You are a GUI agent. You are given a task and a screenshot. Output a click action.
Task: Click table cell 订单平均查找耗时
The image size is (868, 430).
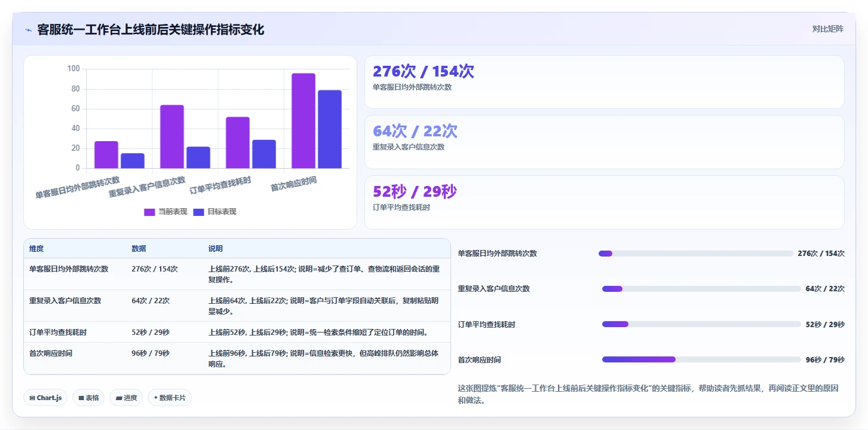tap(58, 333)
